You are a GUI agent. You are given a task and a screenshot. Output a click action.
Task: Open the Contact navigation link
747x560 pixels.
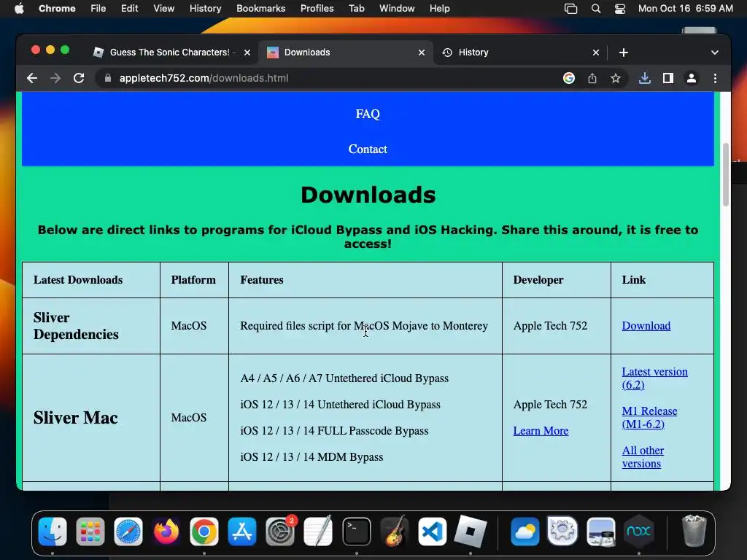click(368, 149)
